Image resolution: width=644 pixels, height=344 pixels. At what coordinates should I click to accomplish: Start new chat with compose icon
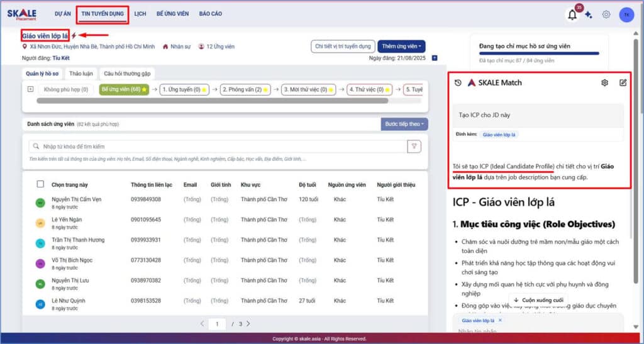pyautogui.click(x=623, y=82)
